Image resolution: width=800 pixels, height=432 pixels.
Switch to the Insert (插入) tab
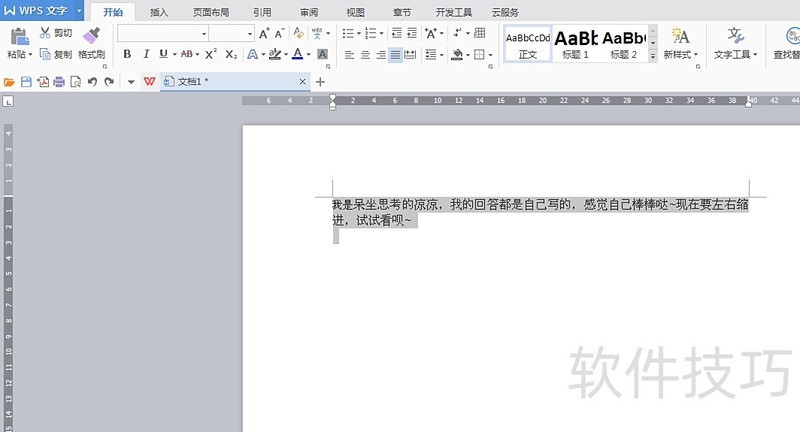[x=159, y=13]
